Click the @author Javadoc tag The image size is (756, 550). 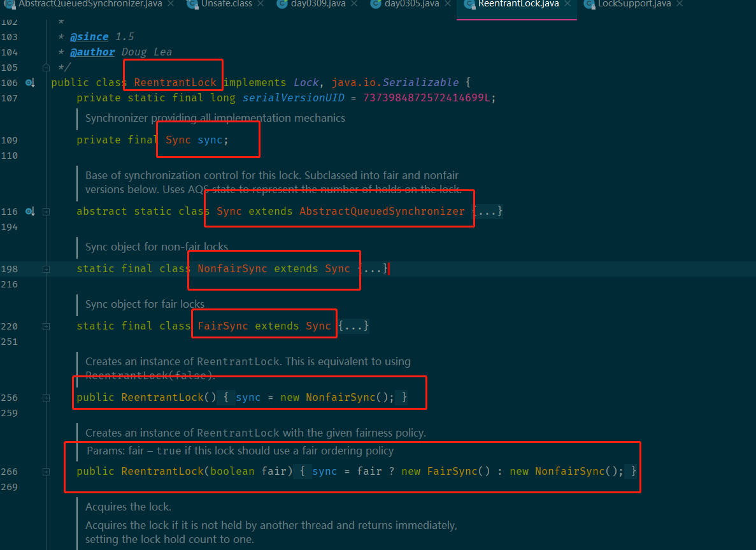(92, 52)
